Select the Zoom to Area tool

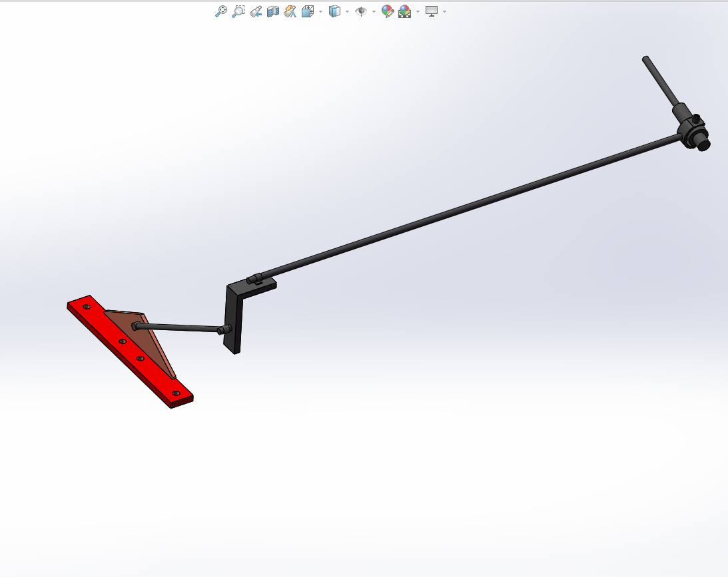tap(238, 11)
